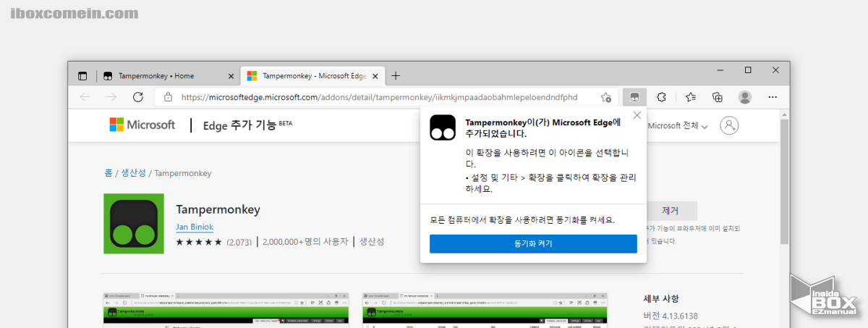This screenshot has height=328, width=868.
Task: Open the browser profile avatar
Action: point(745,97)
